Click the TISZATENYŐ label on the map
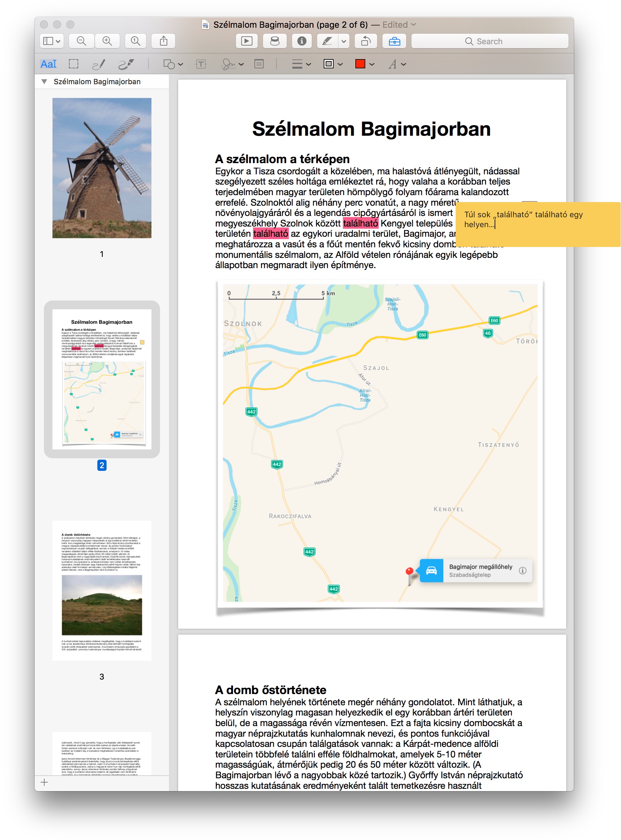Image resolution: width=621 pixels, height=840 pixels. (x=499, y=445)
